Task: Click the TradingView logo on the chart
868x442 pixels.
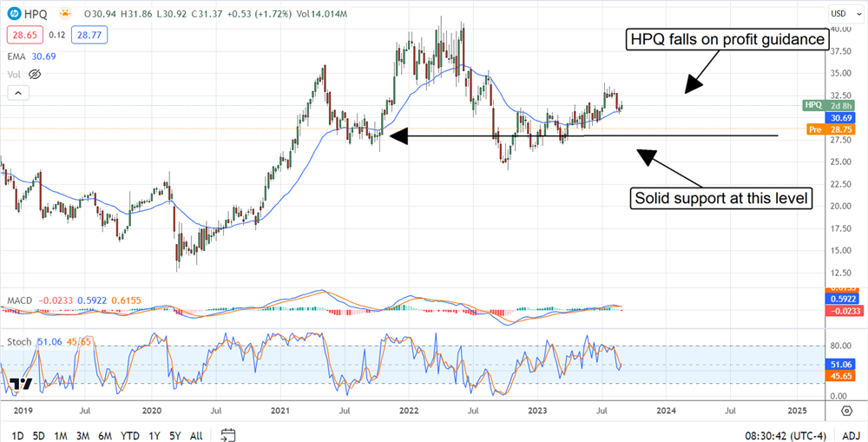Action: (23, 384)
